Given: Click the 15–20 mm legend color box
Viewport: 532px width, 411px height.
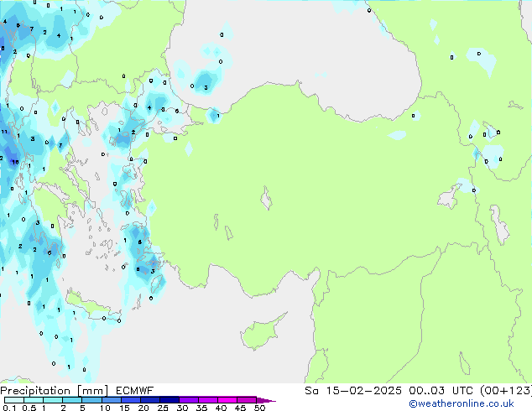Looking at the screenshot, I should [130, 400].
